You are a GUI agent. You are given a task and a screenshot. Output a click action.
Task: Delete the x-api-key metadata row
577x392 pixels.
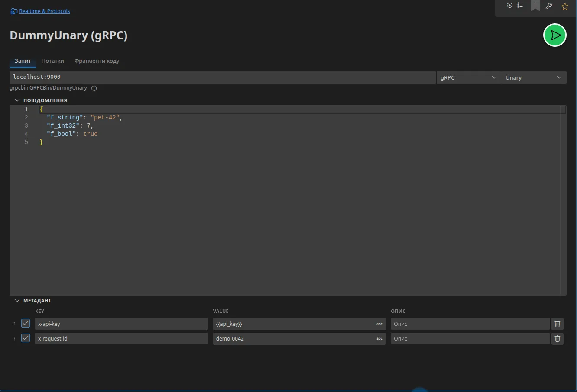pyautogui.click(x=558, y=324)
